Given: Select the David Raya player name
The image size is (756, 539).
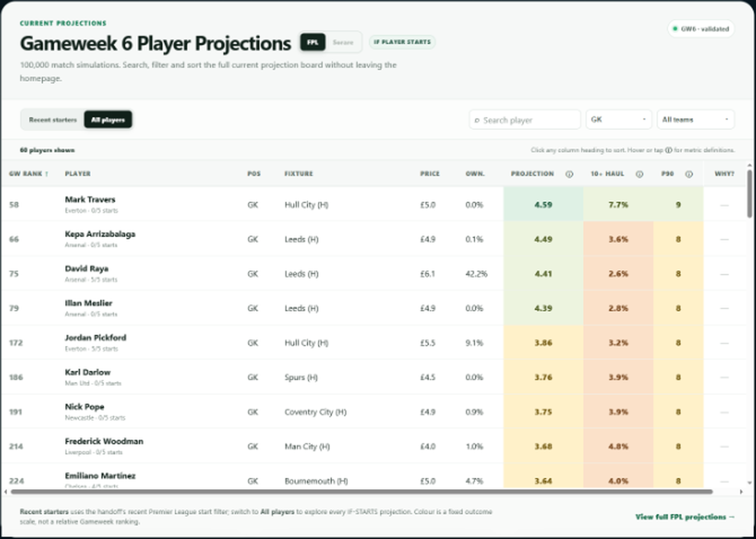Looking at the screenshot, I should (x=87, y=269).
